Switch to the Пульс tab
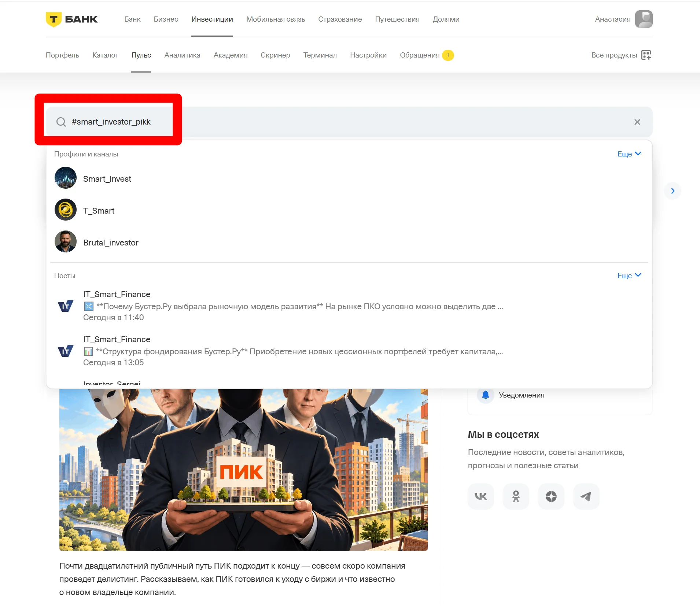 tap(141, 55)
